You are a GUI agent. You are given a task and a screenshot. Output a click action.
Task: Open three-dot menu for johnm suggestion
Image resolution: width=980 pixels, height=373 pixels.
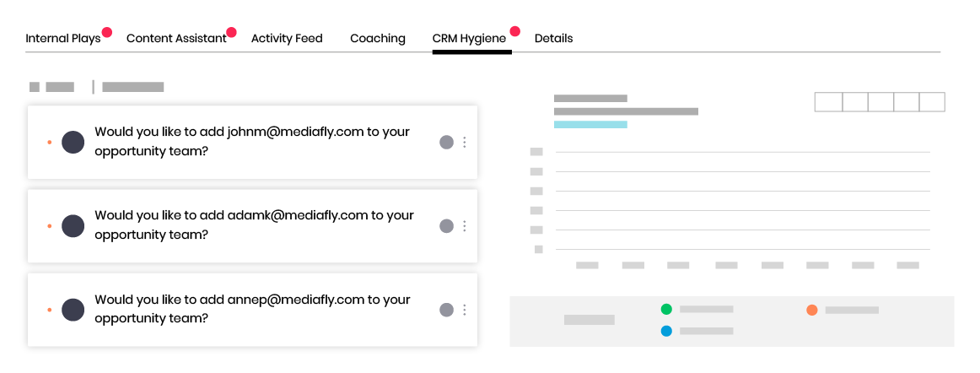tap(465, 142)
